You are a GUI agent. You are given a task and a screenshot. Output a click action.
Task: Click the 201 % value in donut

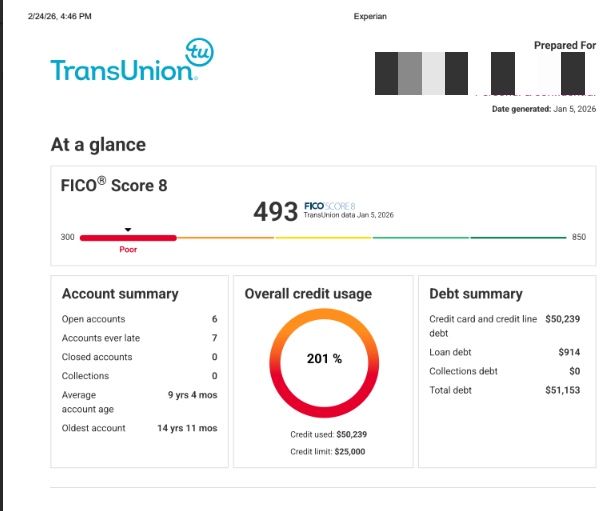pos(324,358)
